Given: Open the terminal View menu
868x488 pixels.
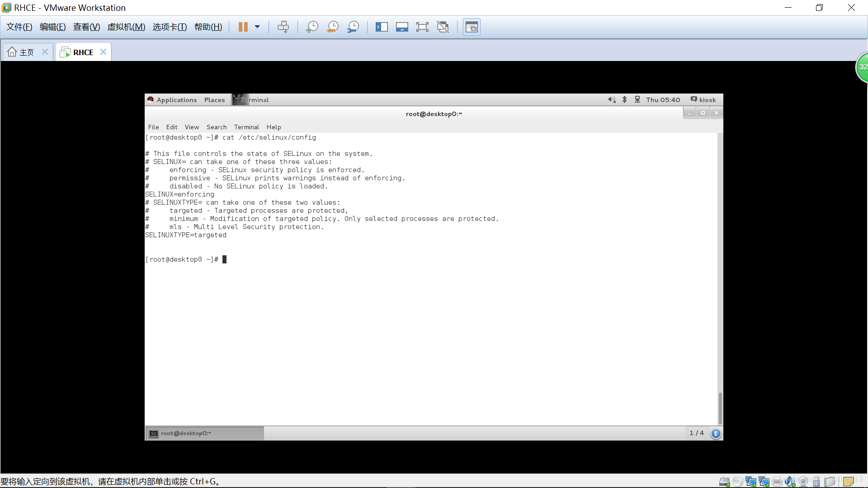Looking at the screenshot, I should (192, 127).
